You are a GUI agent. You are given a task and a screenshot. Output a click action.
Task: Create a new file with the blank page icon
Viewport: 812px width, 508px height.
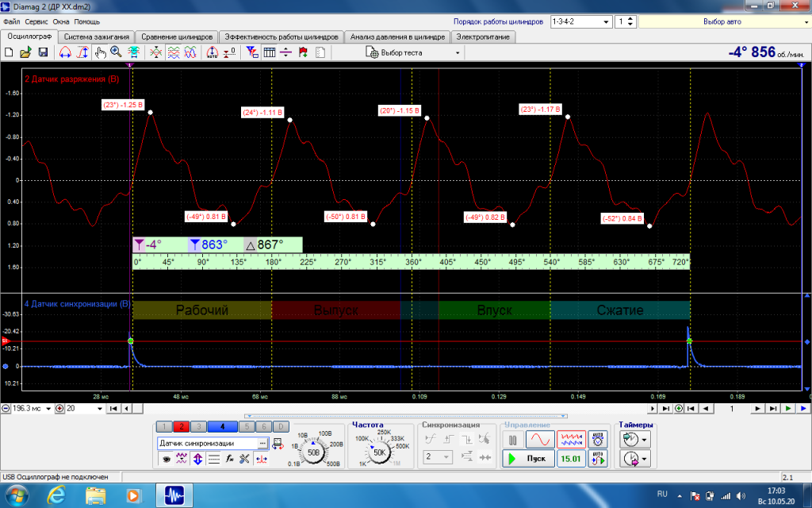click(x=9, y=52)
